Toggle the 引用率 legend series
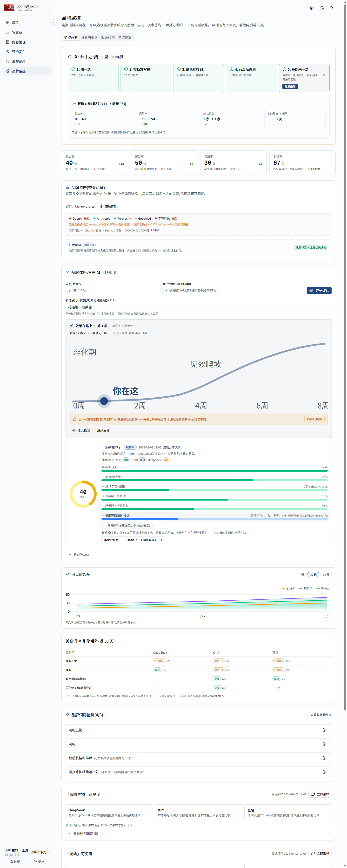The height and width of the screenshot is (868, 347). point(288,588)
